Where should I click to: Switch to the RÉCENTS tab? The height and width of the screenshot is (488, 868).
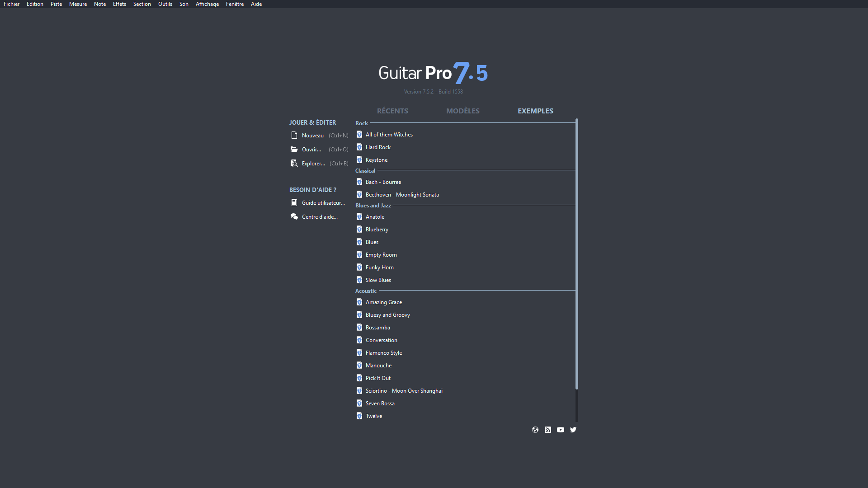coord(392,111)
